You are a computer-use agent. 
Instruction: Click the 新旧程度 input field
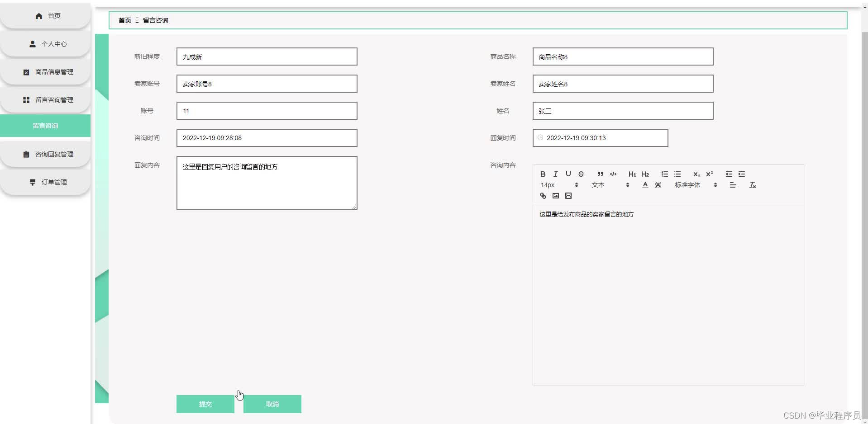(x=267, y=57)
